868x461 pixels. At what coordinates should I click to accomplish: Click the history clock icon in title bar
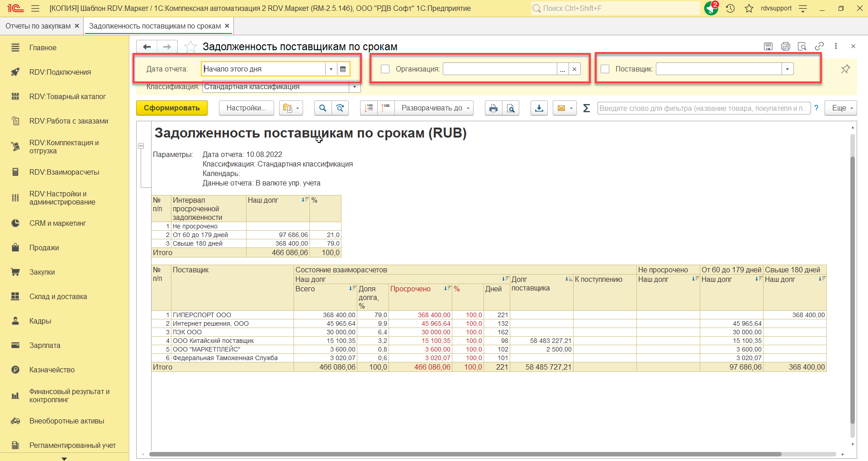tap(730, 8)
